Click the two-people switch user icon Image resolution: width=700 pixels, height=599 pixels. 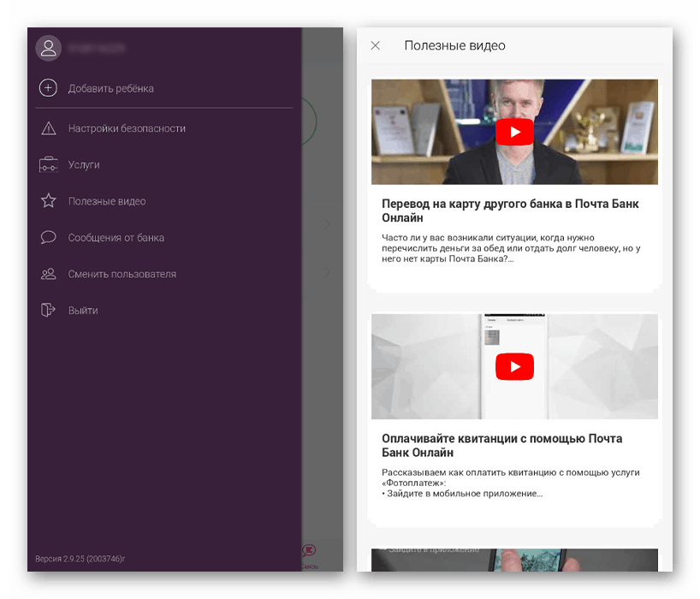[x=48, y=274]
